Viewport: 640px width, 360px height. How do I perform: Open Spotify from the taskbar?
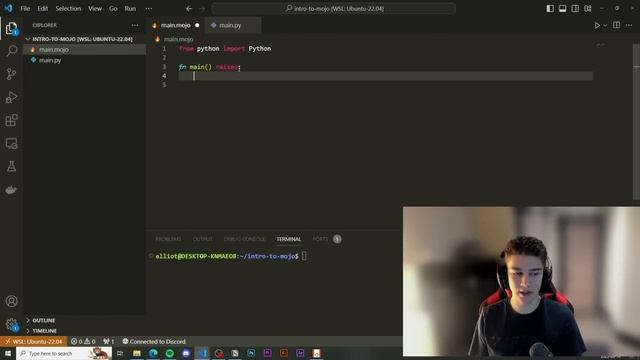[170, 353]
